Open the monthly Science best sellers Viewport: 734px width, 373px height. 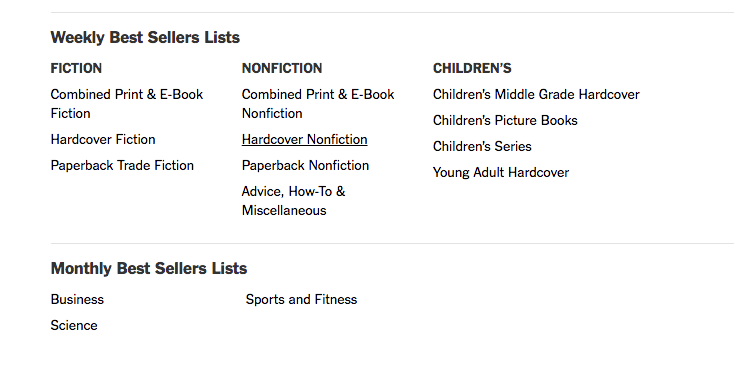coord(74,326)
